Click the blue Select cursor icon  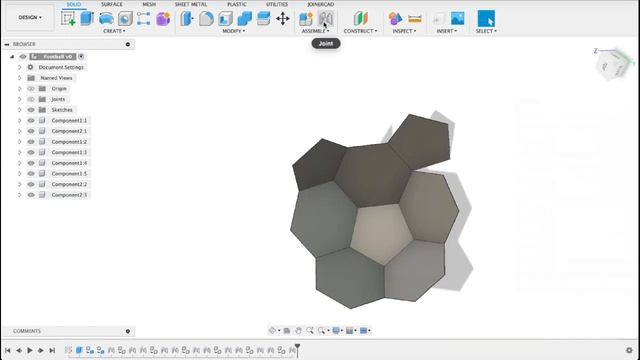coord(486,18)
